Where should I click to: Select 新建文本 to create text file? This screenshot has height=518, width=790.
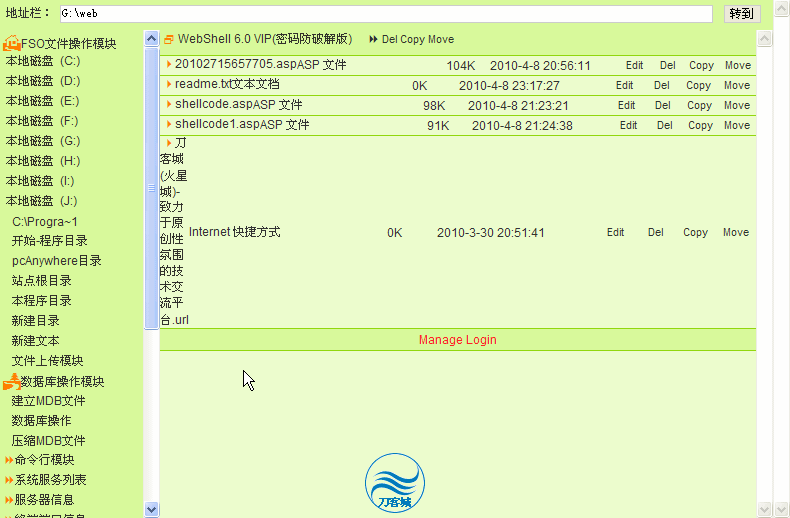(x=35, y=341)
